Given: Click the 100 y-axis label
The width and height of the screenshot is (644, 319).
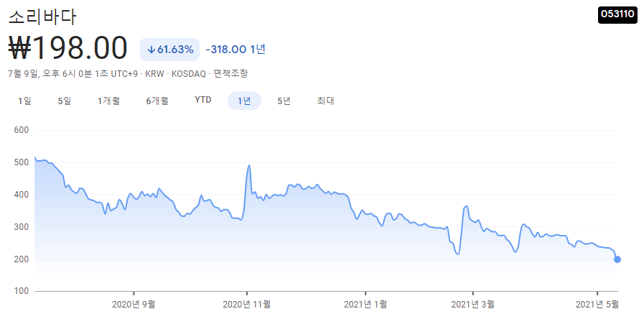Looking at the screenshot, I should [x=22, y=291].
